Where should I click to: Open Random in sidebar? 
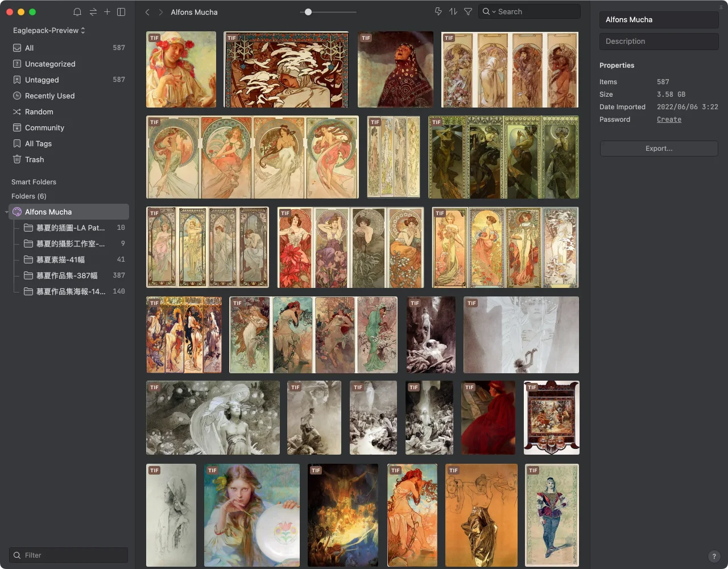[x=69, y=112]
